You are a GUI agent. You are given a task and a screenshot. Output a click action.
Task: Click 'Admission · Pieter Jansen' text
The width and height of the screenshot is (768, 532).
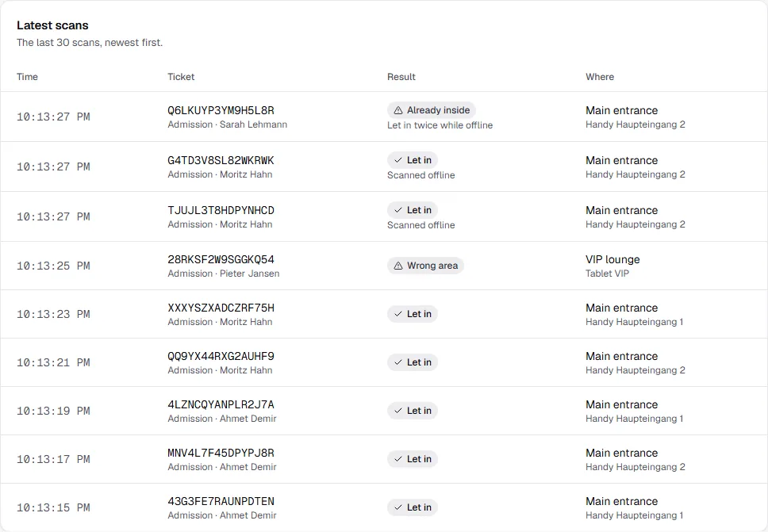[224, 274]
